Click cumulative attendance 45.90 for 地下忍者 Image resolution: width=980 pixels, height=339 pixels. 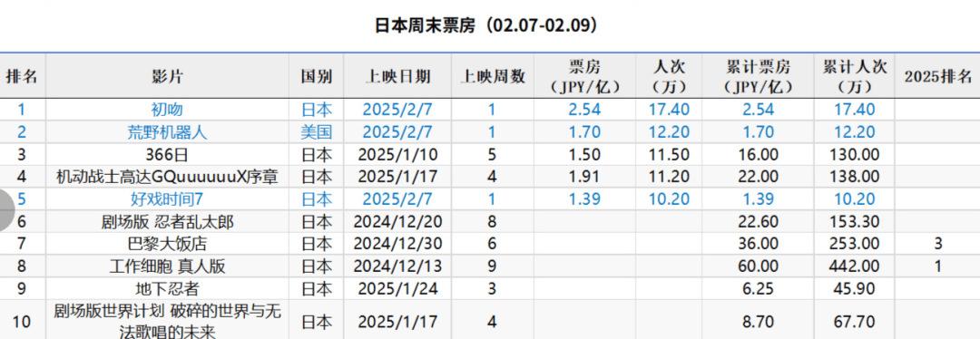click(855, 289)
